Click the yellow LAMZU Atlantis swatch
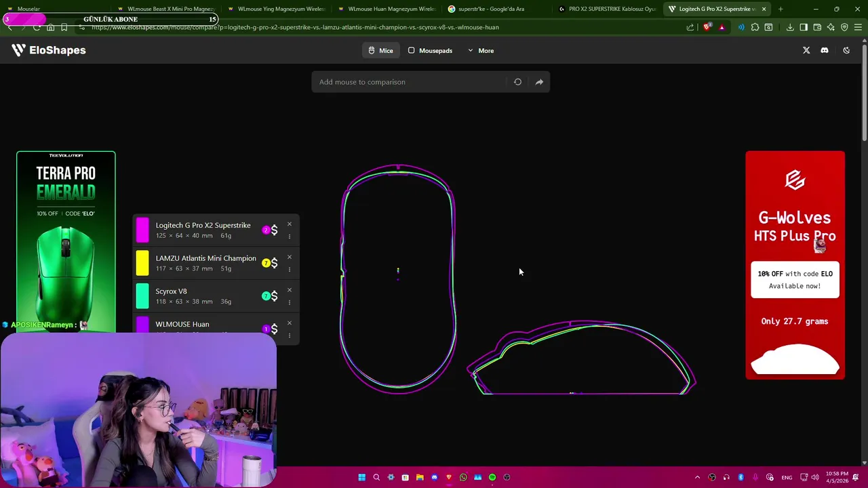 coord(142,263)
